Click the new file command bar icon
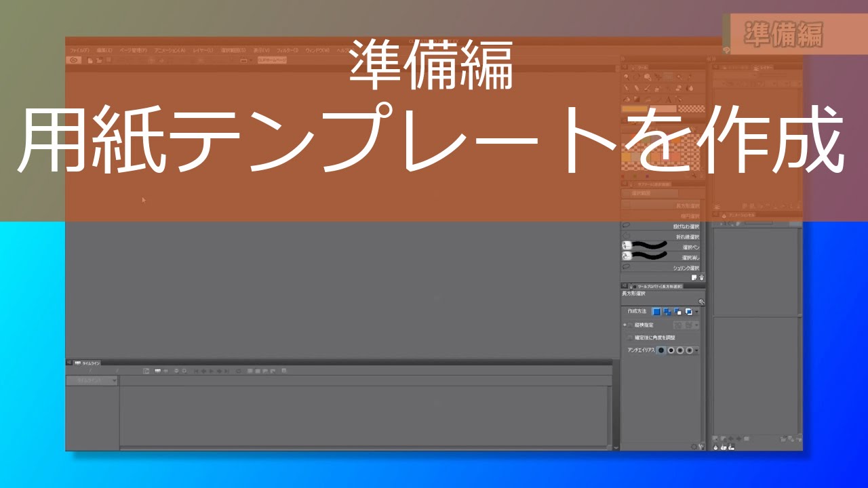This screenshot has width=868, height=488. click(90, 60)
